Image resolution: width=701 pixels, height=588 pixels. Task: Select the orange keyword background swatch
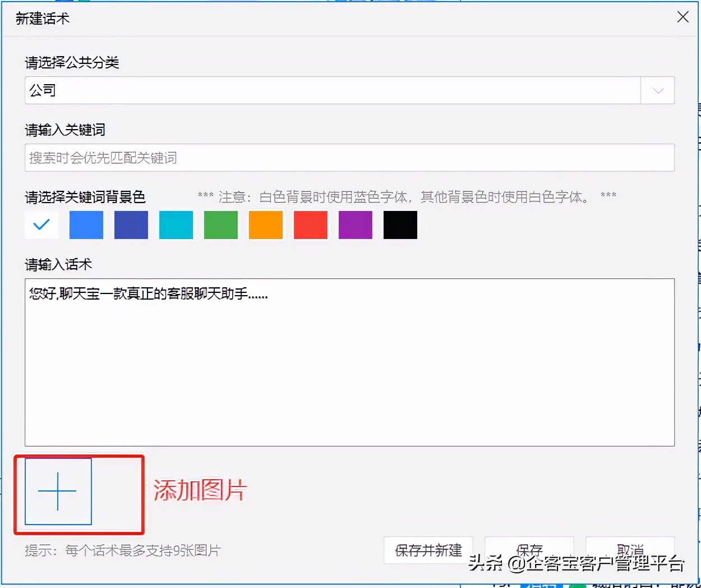(265, 224)
